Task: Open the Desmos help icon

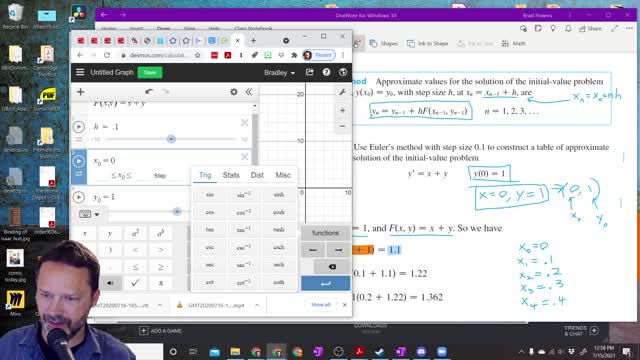Action: 326,72
